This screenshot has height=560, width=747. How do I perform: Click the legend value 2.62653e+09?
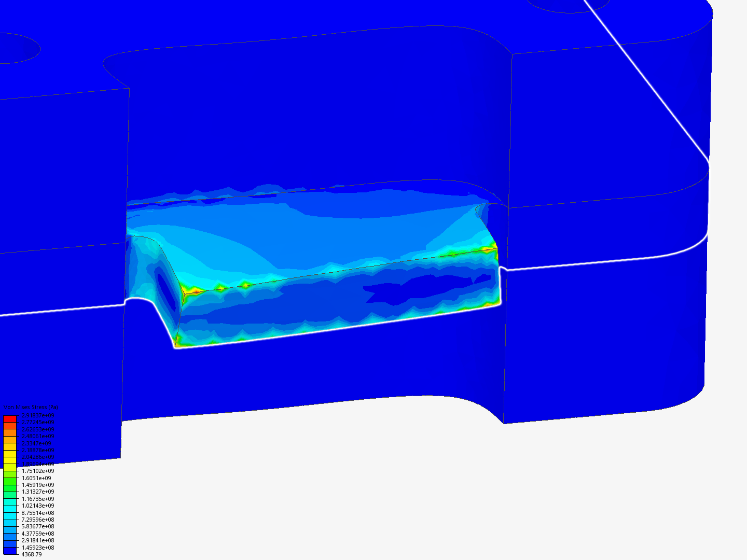click(38, 430)
